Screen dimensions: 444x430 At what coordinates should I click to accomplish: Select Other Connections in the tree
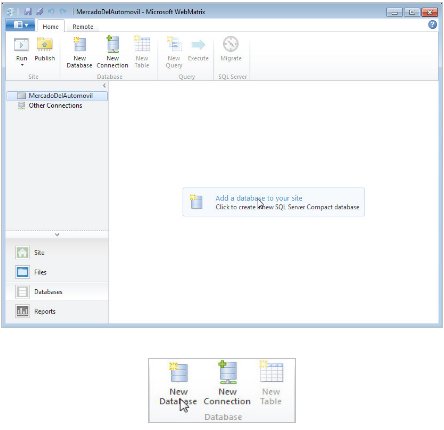click(x=55, y=106)
